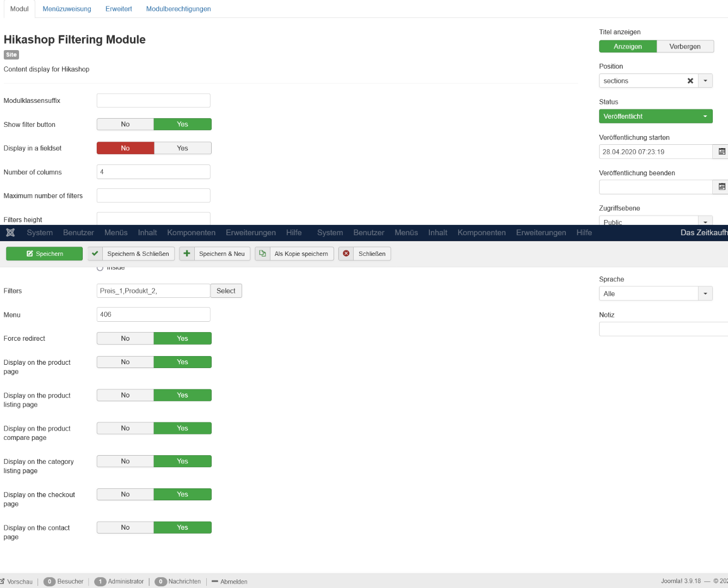Set Force redirect to No

point(125,339)
